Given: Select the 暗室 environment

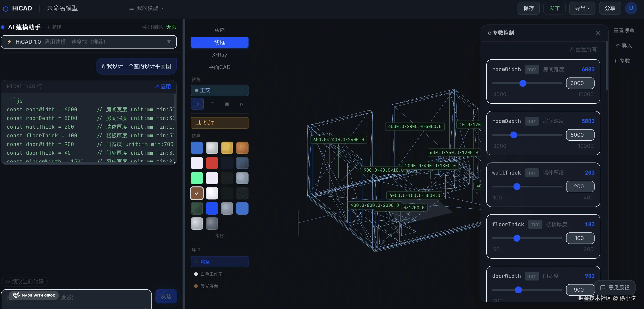Looking at the screenshot, I should [220, 262].
